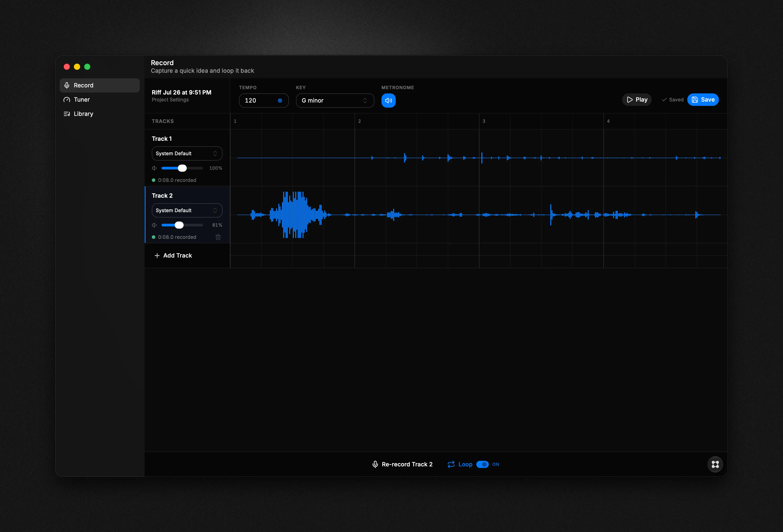783x532 pixels.
Task: Minimize the window with yellow button
Action: point(77,67)
